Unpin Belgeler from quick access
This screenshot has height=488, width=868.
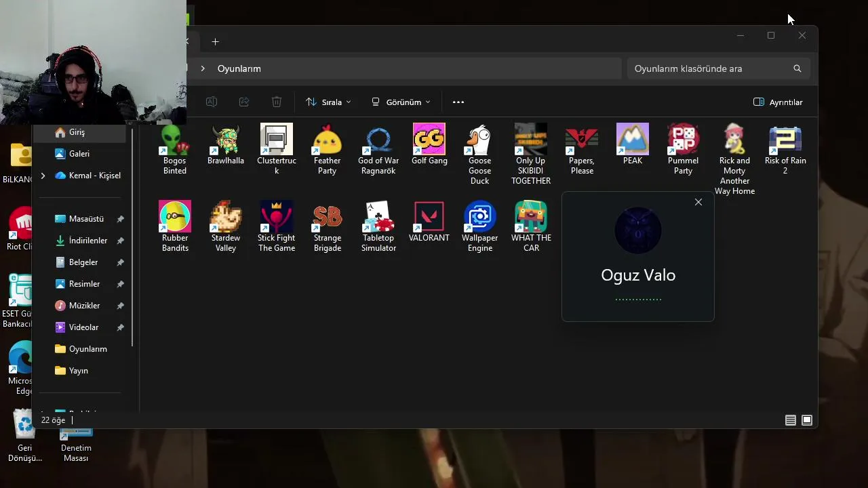coord(120,262)
